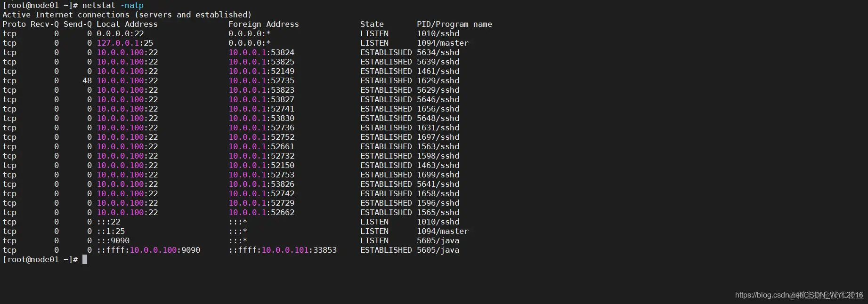Select local address 127.0.0.1:25
868x304 pixels.
tap(125, 43)
